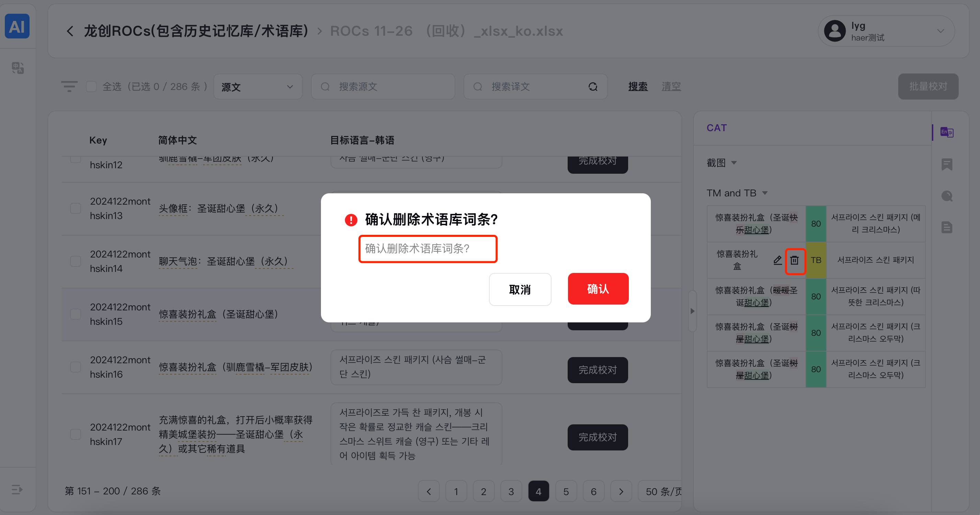Check the row checkbox for hskin13
Viewport: 980px width, 515px height.
click(76, 208)
